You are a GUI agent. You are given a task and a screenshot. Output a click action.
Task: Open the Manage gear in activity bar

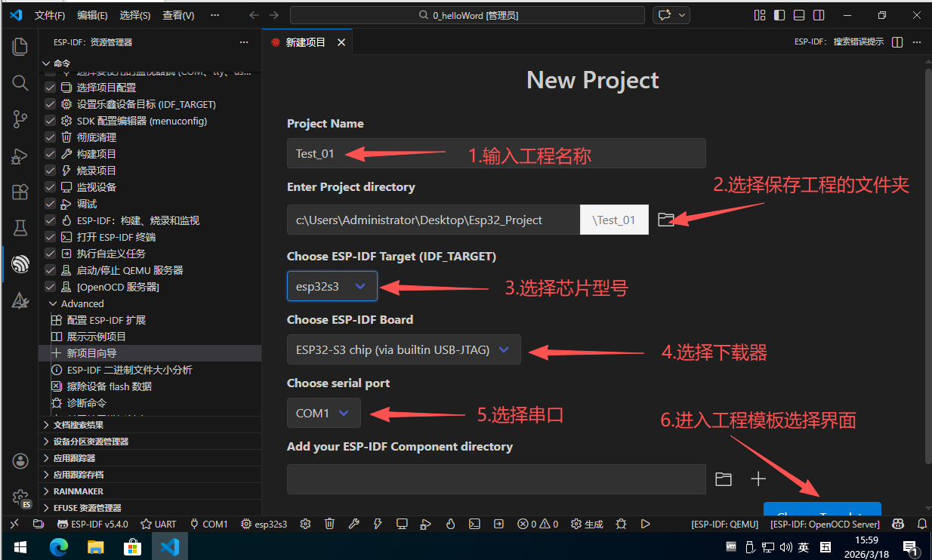[x=20, y=497]
